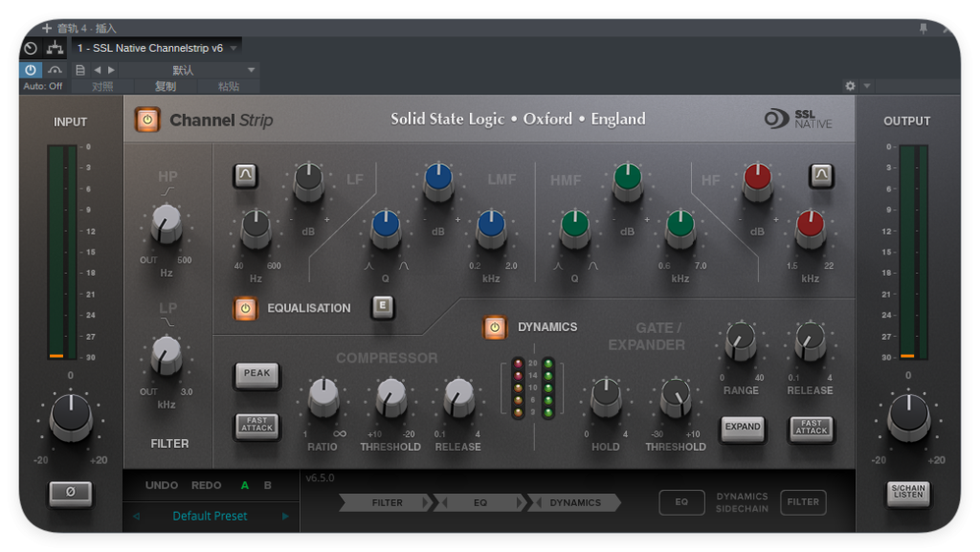Toggle the compressor FAST ATTACK button
This screenshot has width=980, height=552.
pyautogui.click(x=256, y=425)
